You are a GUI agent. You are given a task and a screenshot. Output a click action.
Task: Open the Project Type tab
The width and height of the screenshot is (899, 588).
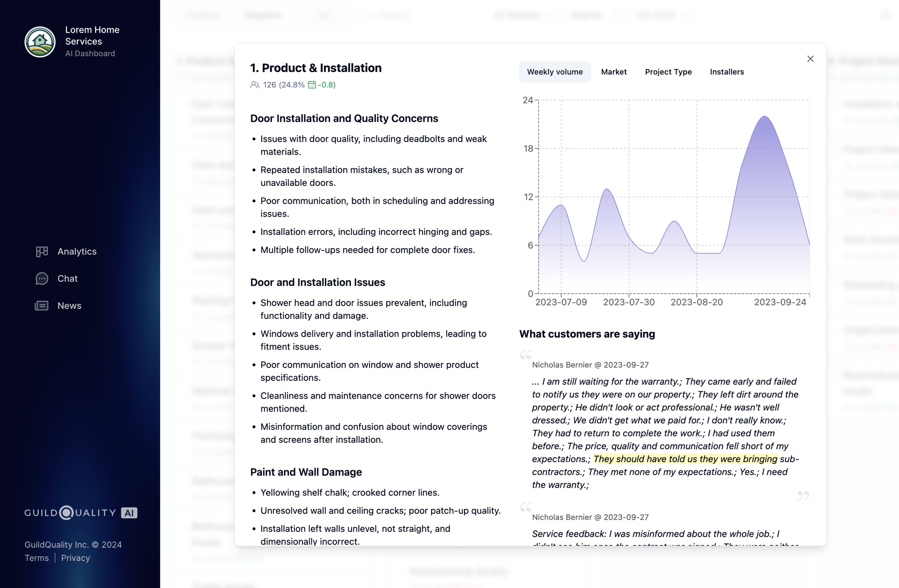coord(668,72)
